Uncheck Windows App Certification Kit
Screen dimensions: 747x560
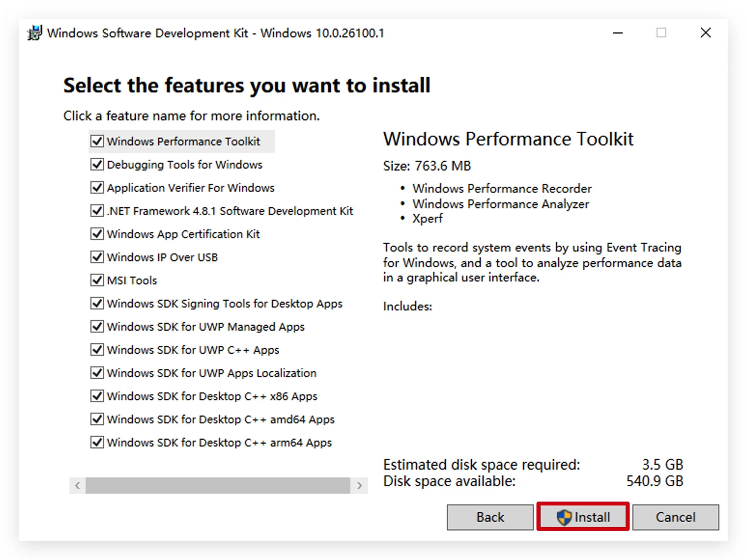97,234
